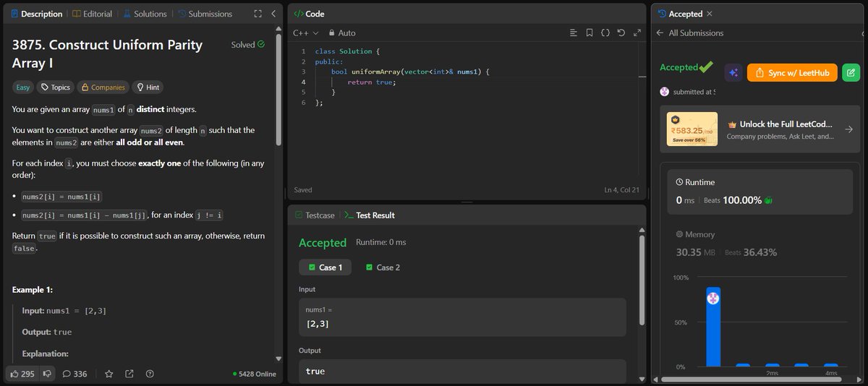Open notes with green edit button
Screen dimensions: 868x386
click(851, 72)
